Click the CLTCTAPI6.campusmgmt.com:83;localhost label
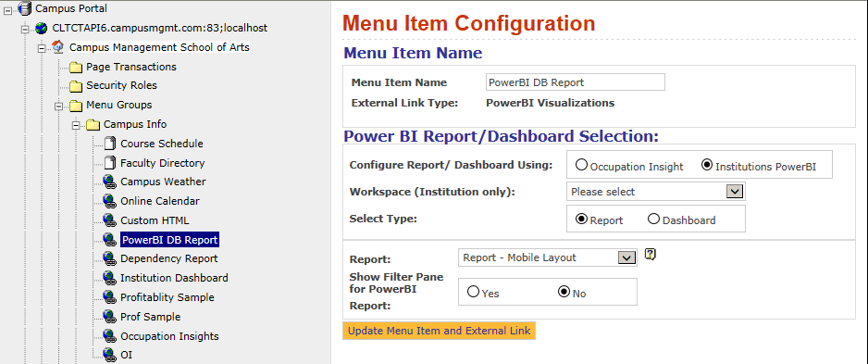 [160, 28]
